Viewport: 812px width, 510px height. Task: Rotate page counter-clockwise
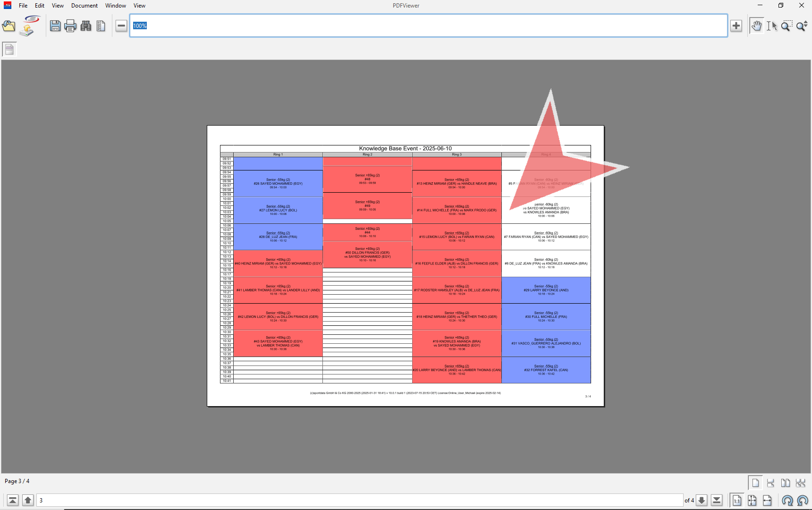pos(803,501)
